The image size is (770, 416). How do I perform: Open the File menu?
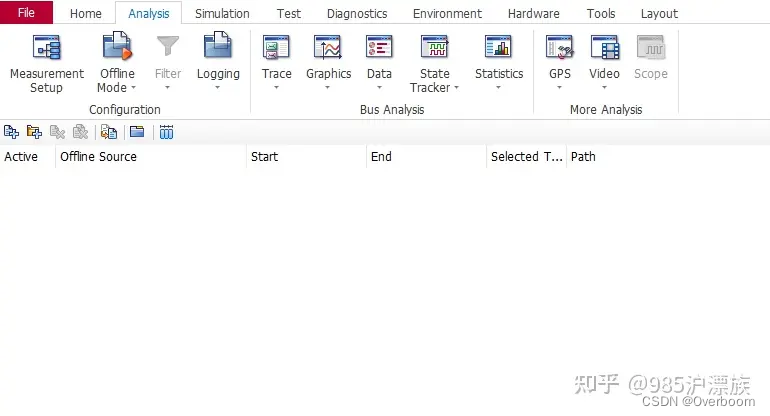27,12
